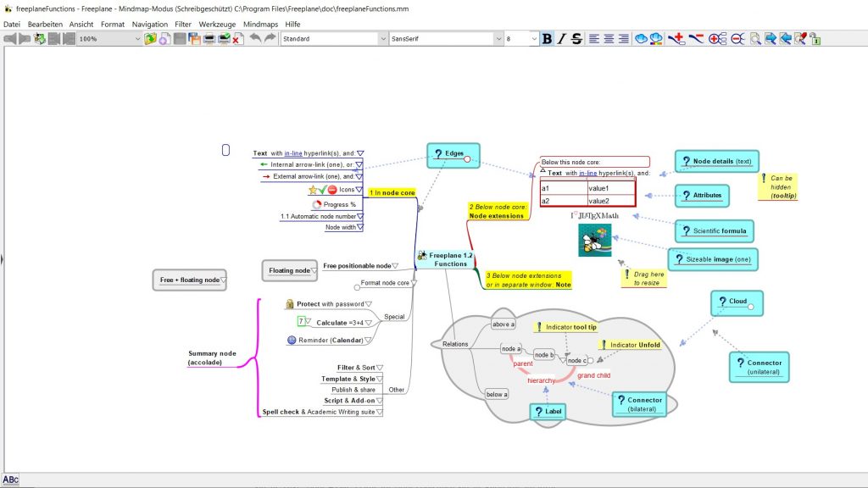Image resolution: width=868 pixels, height=488 pixels.
Task: Click the Progress % node
Action: pyautogui.click(x=334, y=204)
